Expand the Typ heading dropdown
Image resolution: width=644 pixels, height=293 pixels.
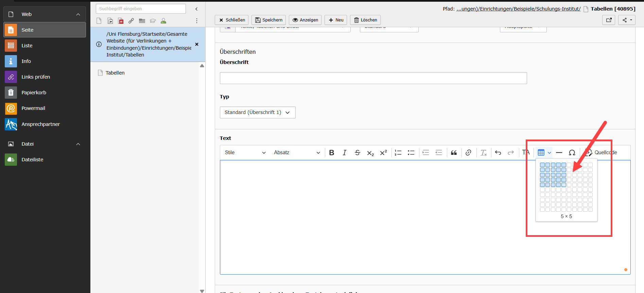click(257, 113)
